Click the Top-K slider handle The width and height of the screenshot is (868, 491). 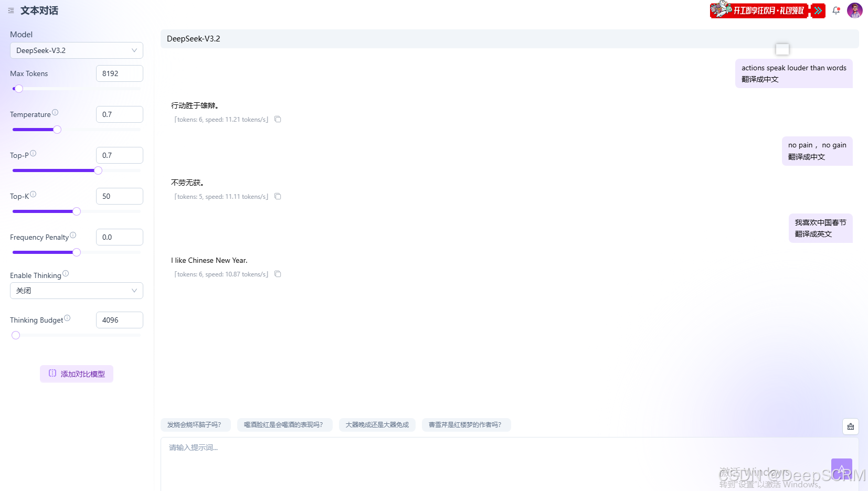click(x=77, y=211)
